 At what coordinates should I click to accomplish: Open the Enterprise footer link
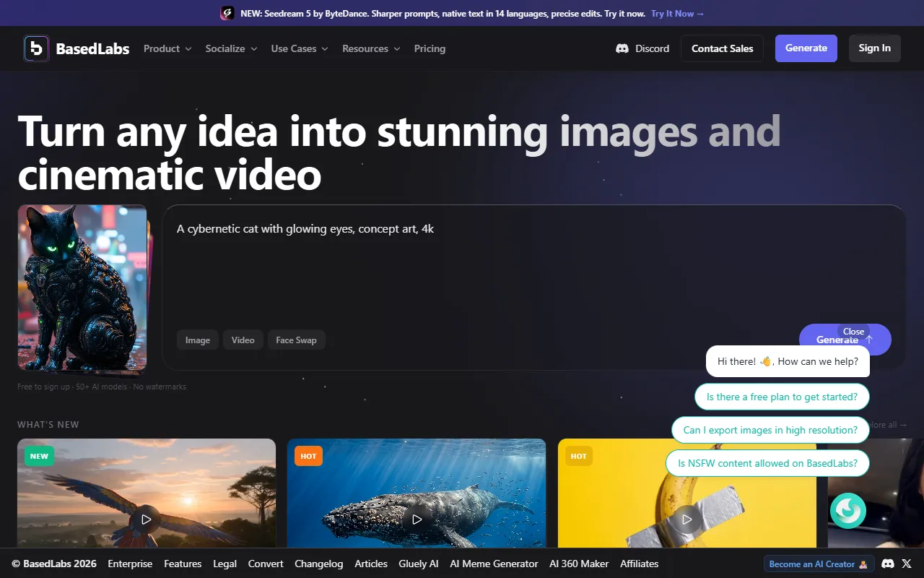click(x=130, y=564)
